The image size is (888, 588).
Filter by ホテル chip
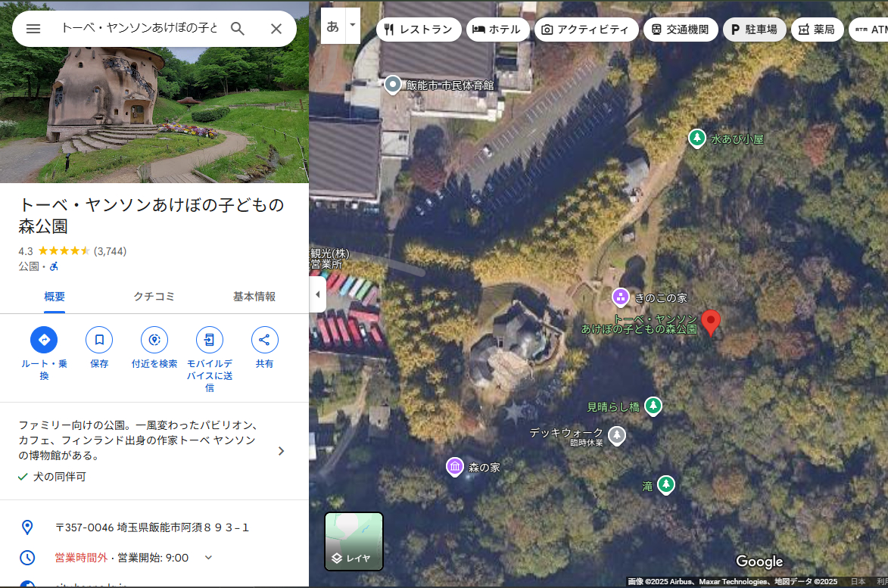(x=497, y=30)
